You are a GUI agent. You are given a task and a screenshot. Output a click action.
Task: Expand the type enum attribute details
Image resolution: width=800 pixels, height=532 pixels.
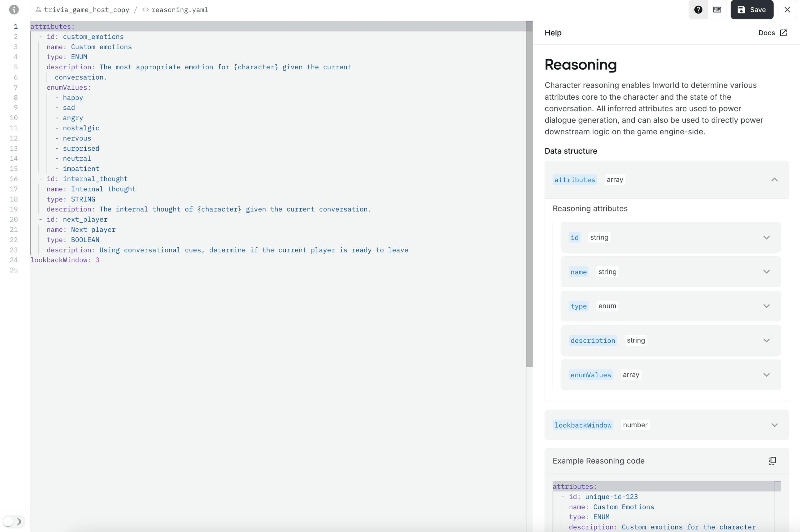point(767,306)
